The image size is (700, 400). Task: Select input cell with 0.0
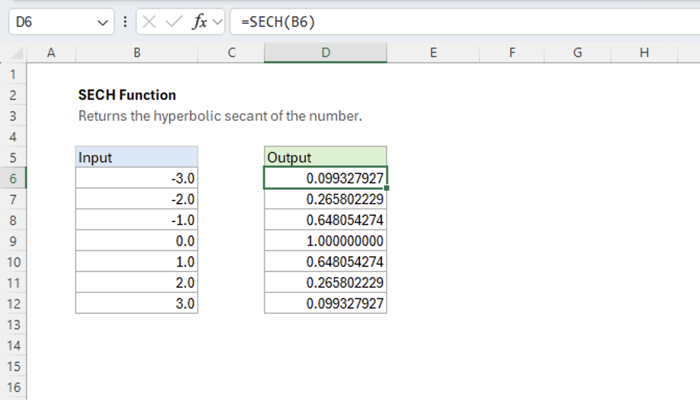click(x=137, y=241)
